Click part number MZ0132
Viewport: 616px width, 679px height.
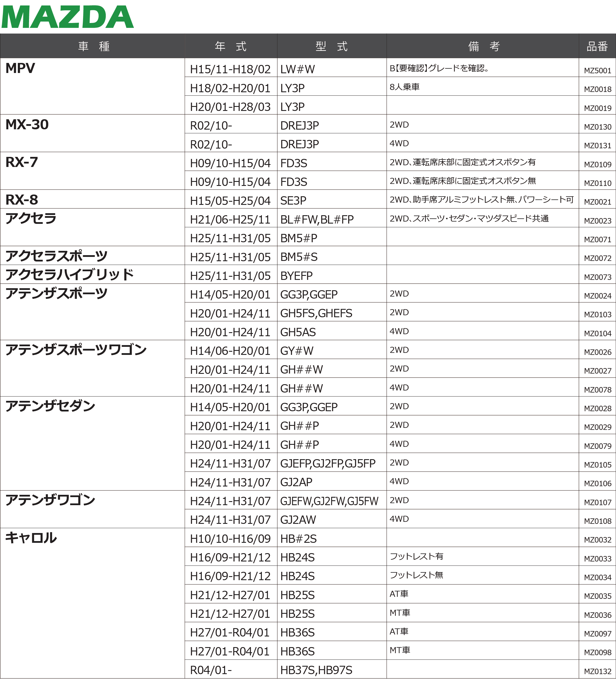pos(598,671)
